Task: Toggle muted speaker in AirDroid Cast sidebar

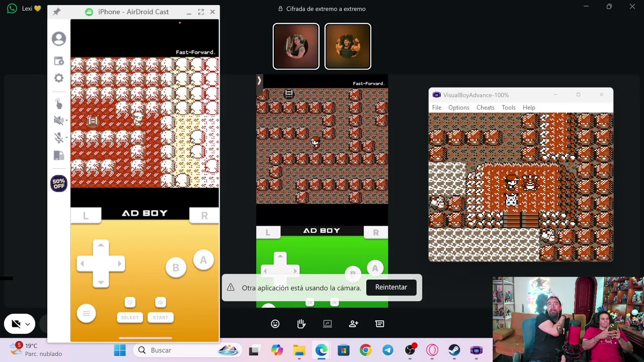Action: pyautogui.click(x=58, y=120)
